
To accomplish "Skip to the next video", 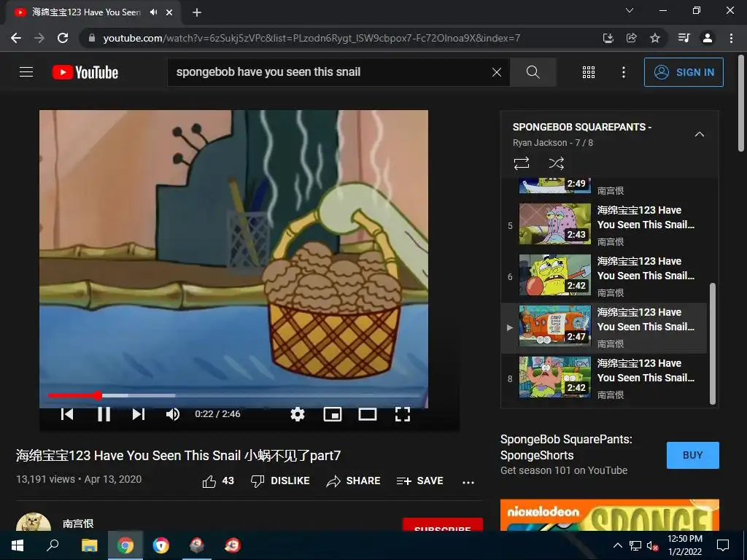I will (138, 414).
